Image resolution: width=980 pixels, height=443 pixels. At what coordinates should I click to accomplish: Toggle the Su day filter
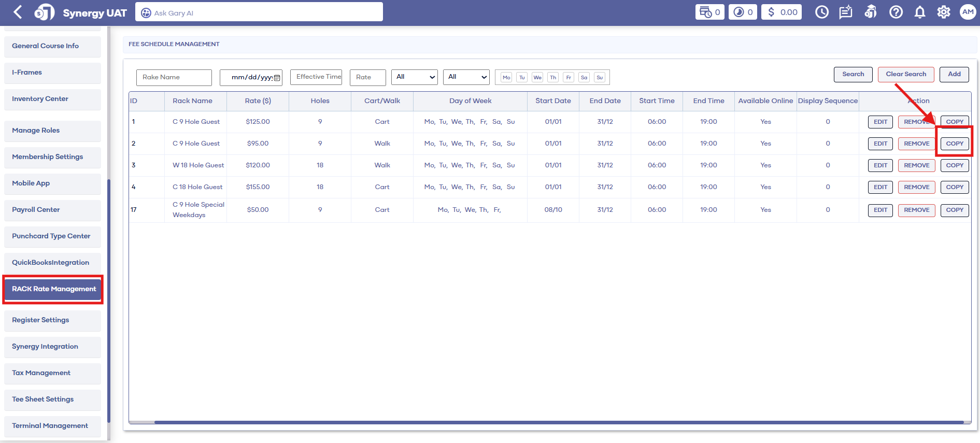point(600,78)
